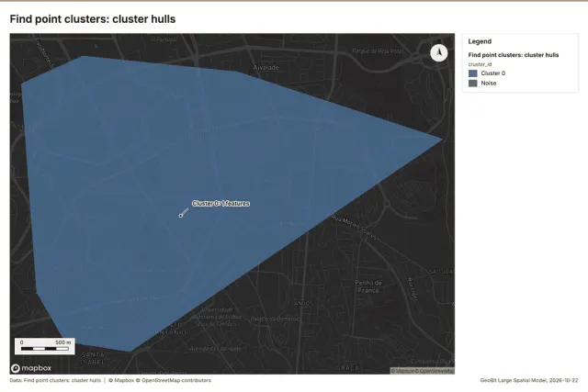Viewport: 588px width, 392px height.
Task: Click the Rua Morais Soares street label
Action: click(354, 228)
